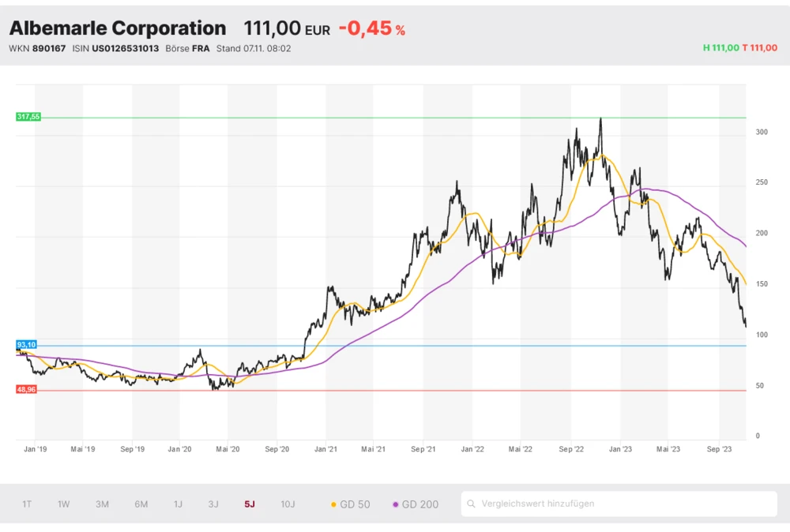Click the purple GD 200 dot
The height and width of the screenshot is (532, 790).
[x=396, y=504]
